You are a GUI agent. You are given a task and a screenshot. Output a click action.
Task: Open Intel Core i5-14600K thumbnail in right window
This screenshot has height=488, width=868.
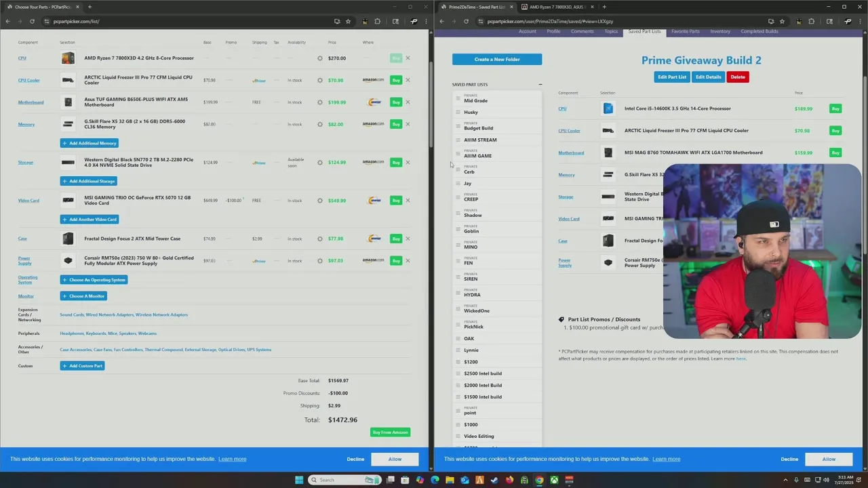click(608, 108)
